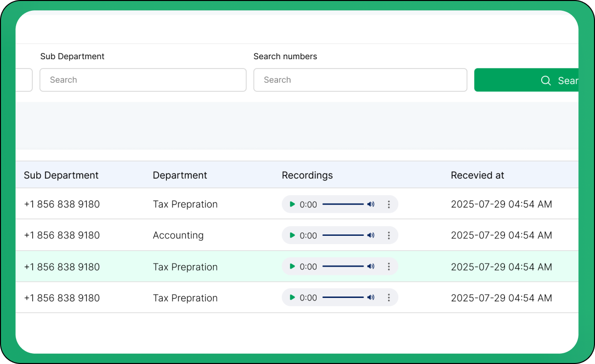Focus the Search numbers input field
This screenshot has height=364, width=595.
click(360, 80)
